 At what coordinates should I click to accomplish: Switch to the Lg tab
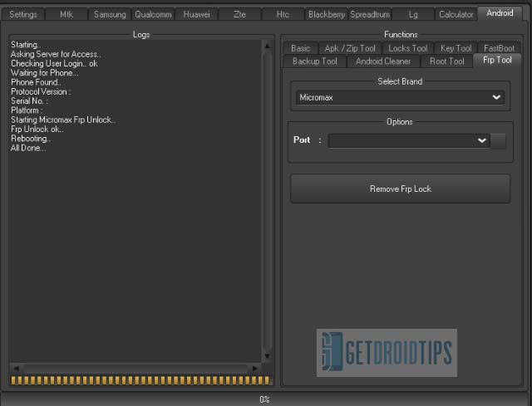coord(413,15)
